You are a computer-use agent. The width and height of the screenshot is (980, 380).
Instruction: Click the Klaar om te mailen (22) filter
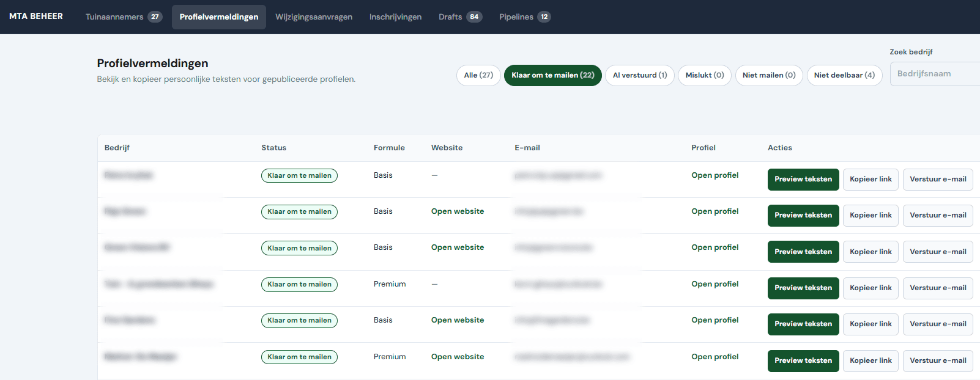553,75
